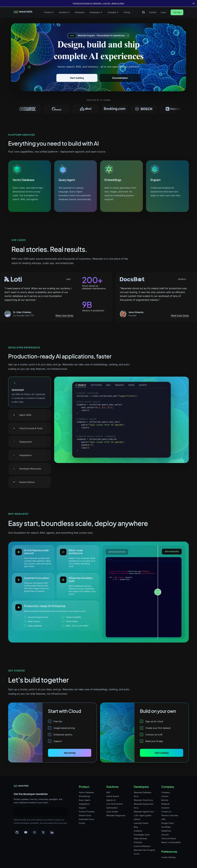197x868 pixels.
Task: Open the Log in link in the navigation
Action: 163,12
